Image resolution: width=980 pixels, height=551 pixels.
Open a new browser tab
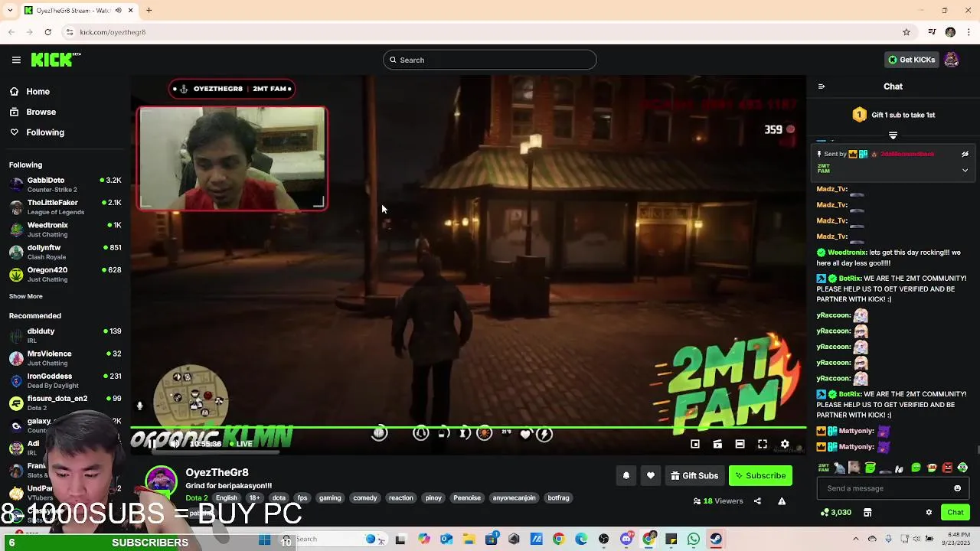149,11
